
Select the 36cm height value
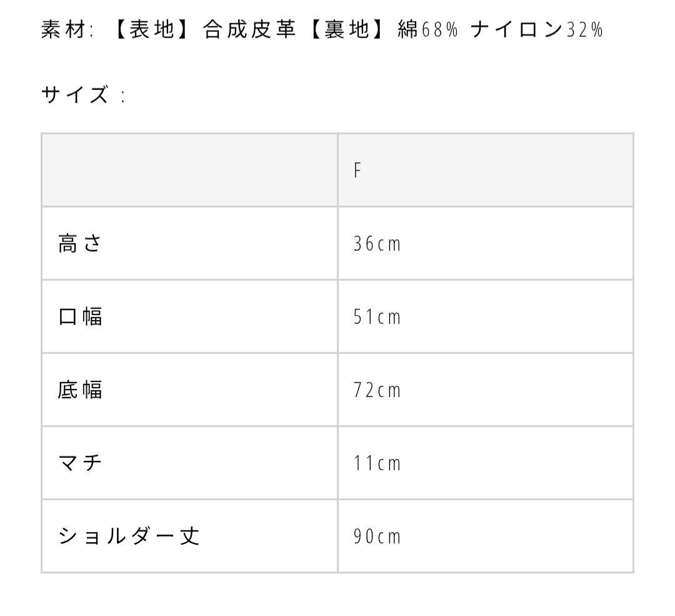pyautogui.click(x=376, y=244)
